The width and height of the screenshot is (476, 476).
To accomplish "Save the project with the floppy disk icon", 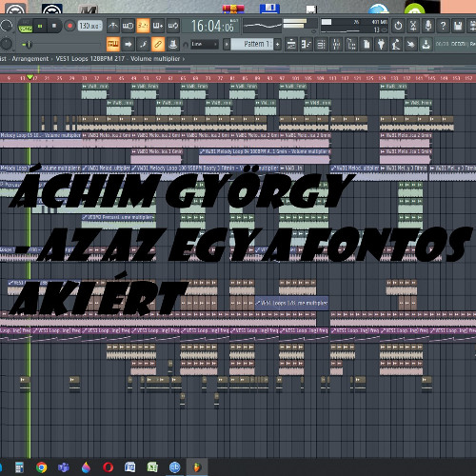I will (458, 26).
